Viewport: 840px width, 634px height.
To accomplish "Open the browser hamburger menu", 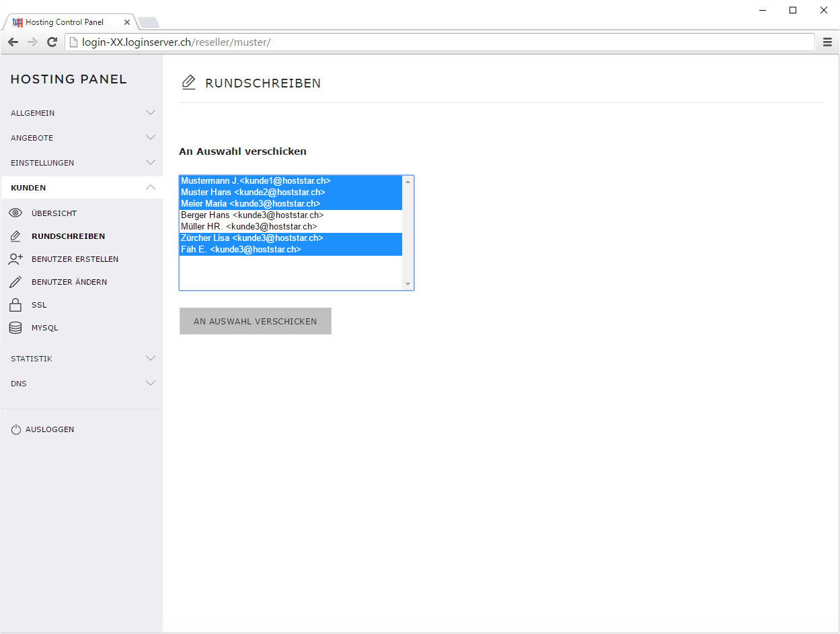I will click(x=828, y=42).
